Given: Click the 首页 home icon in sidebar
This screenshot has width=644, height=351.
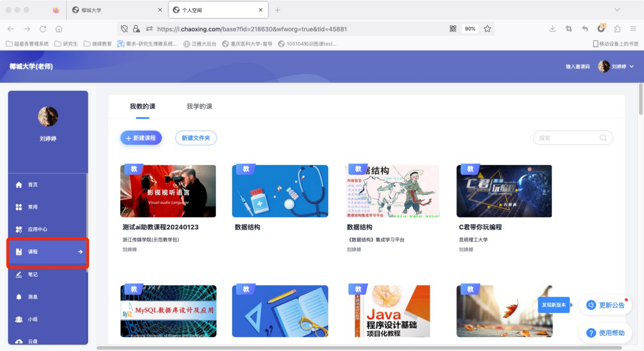Looking at the screenshot, I should pos(19,185).
